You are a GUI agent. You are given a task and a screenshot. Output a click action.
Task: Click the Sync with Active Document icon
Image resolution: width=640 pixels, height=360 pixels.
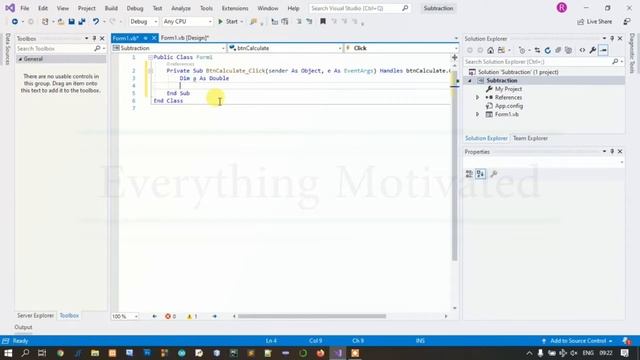[537, 50]
